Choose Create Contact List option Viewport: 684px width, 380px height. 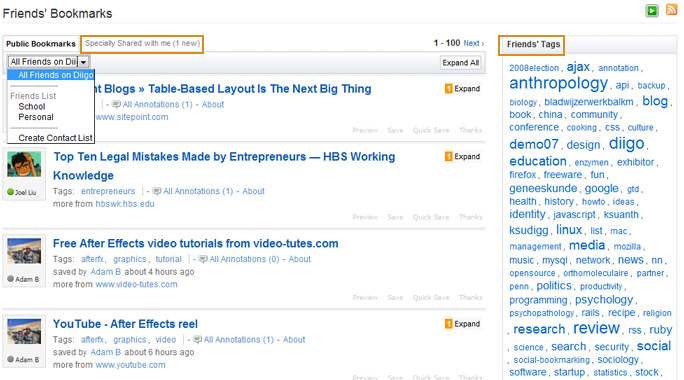pyautogui.click(x=55, y=138)
